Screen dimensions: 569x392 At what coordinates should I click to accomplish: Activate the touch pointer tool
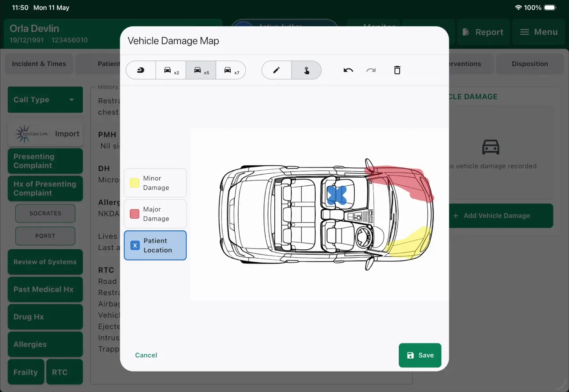pos(306,70)
